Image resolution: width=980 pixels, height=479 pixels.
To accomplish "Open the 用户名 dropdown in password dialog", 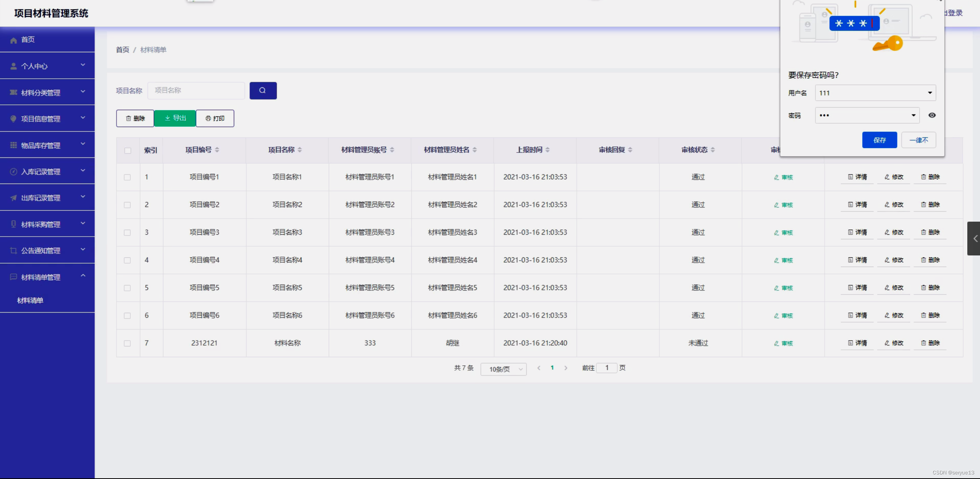I will (x=929, y=93).
